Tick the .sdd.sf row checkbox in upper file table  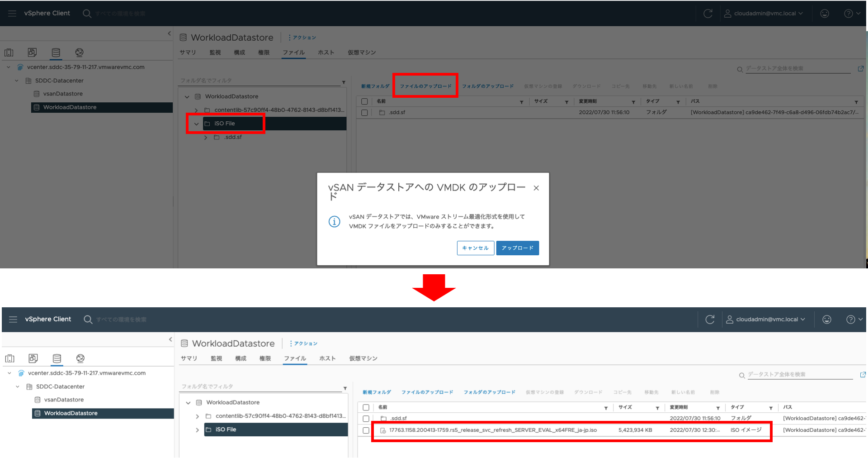tap(364, 112)
